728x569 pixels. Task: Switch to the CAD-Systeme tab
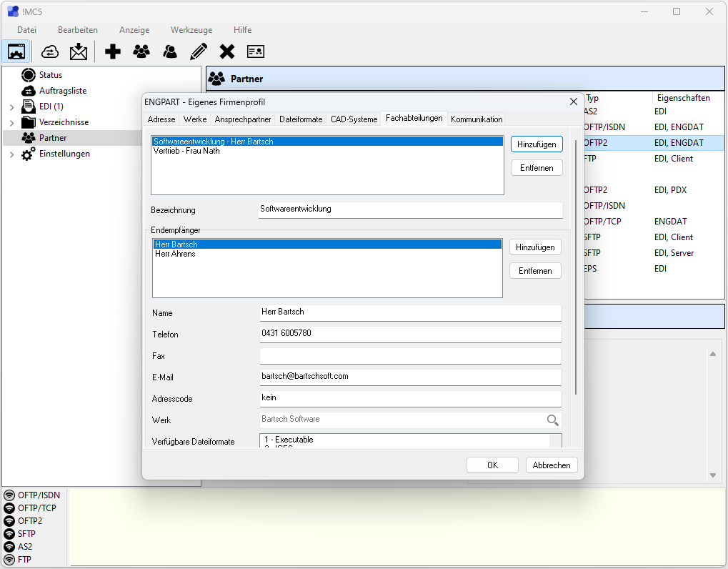(x=354, y=119)
